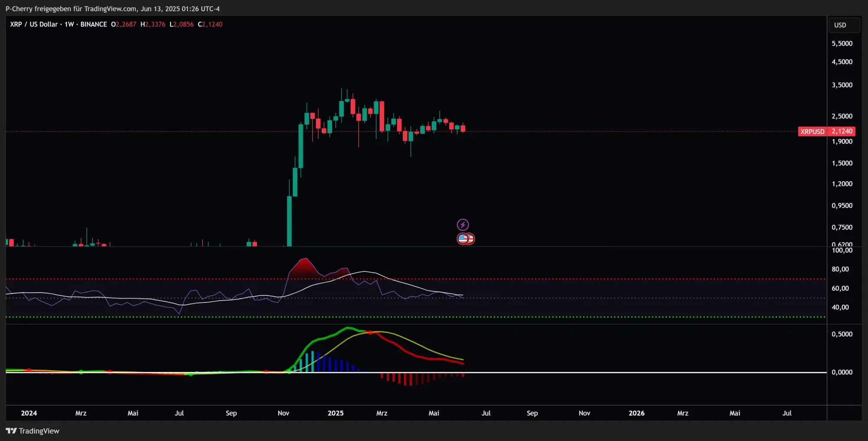Screen dimensions: 868x441
Task: Click the 5,5000 price axis label
Action: tap(842, 43)
